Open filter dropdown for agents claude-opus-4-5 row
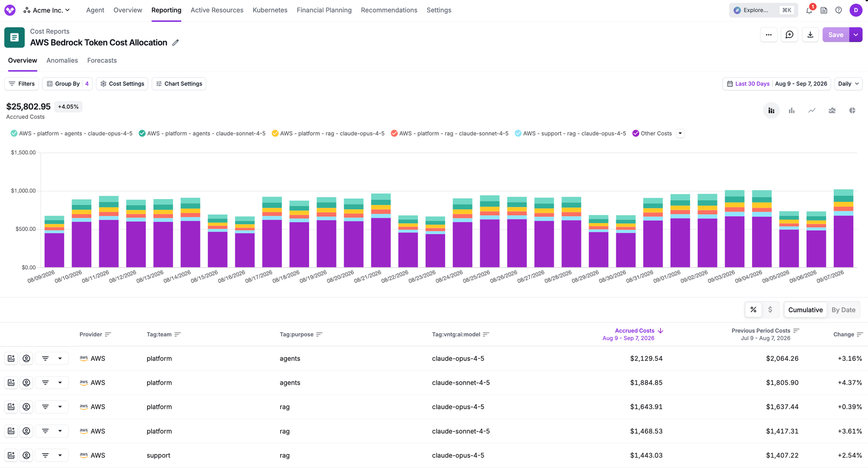This screenshot has height=468, width=868. (52, 359)
